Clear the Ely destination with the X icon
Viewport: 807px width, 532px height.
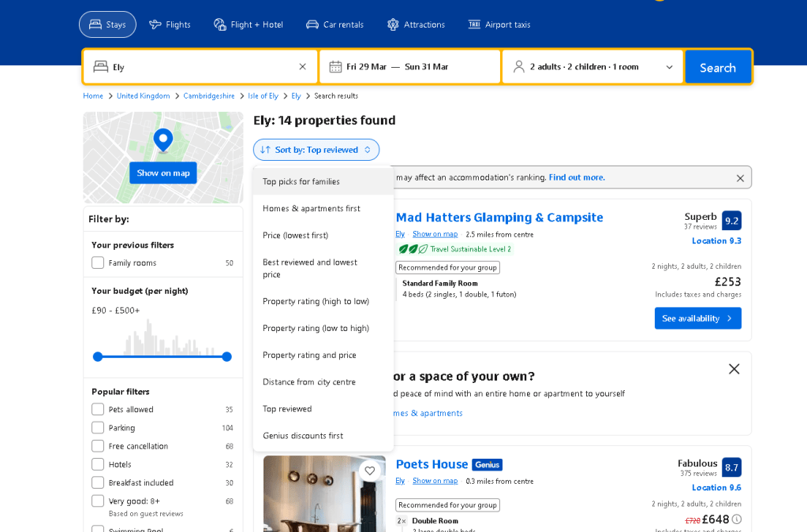click(x=303, y=67)
